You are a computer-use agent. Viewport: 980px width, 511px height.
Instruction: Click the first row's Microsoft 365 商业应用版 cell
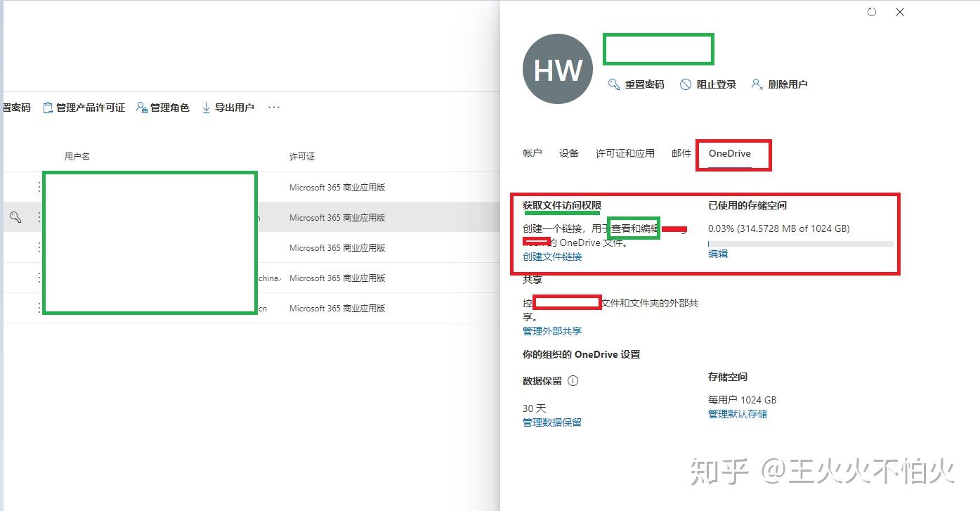pyautogui.click(x=337, y=188)
